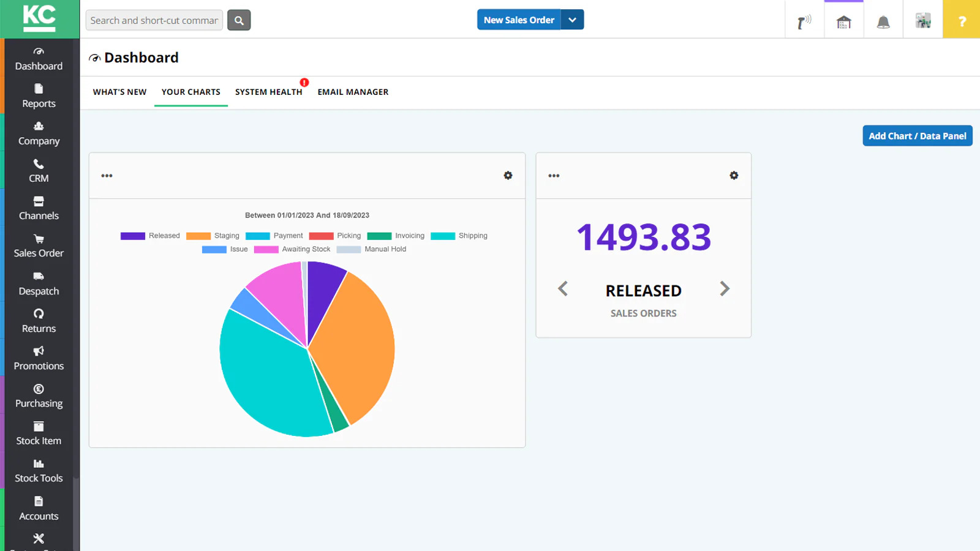Image resolution: width=980 pixels, height=551 pixels.
Task: Toggle Invoicing series in chart legend
Action: (396, 236)
